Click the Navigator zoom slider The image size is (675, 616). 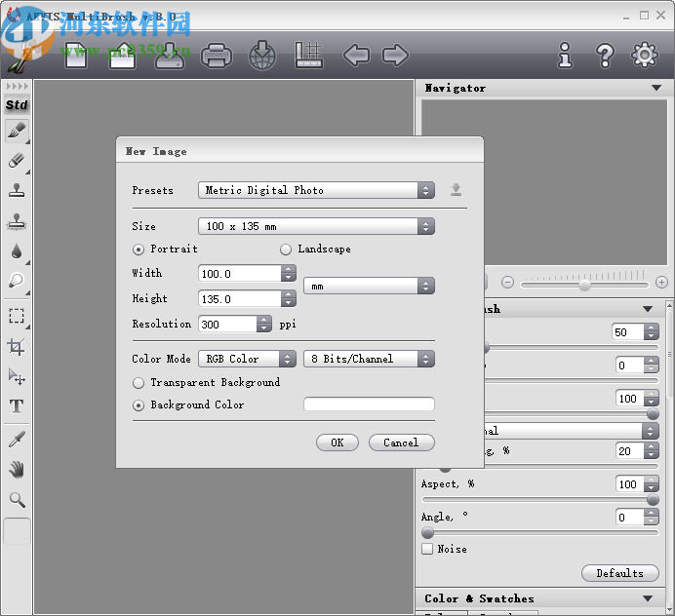click(584, 285)
